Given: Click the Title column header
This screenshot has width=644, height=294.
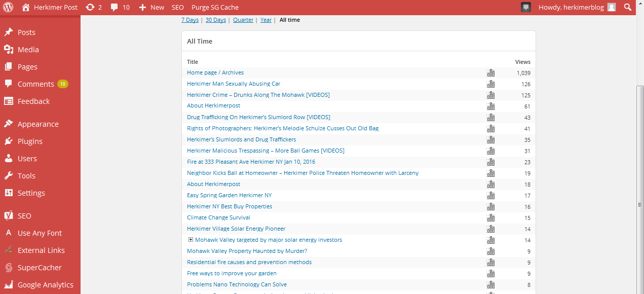Looking at the screenshot, I should (193, 62).
